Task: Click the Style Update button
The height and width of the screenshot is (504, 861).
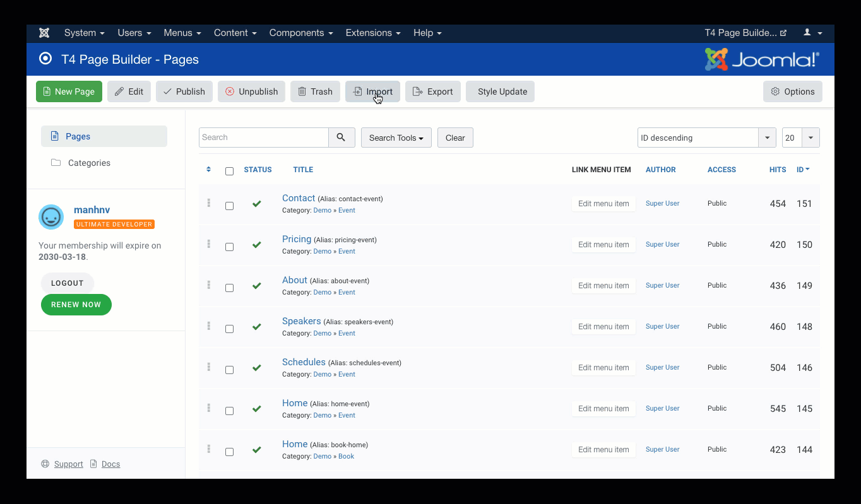Action: pyautogui.click(x=501, y=91)
